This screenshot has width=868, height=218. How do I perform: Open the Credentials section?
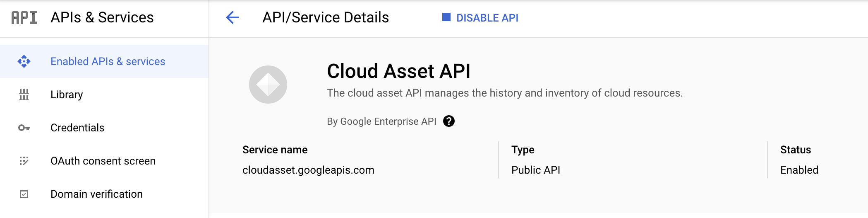click(104, 128)
